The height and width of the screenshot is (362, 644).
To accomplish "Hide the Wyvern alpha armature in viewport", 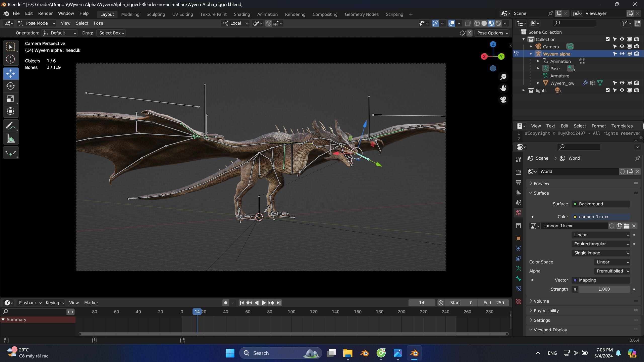I will [x=622, y=54].
